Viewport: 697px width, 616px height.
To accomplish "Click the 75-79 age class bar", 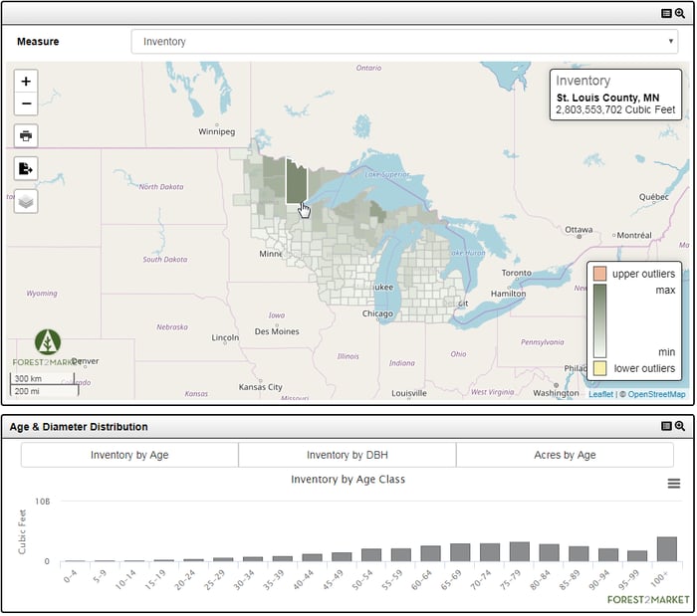I will coord(519,552).
